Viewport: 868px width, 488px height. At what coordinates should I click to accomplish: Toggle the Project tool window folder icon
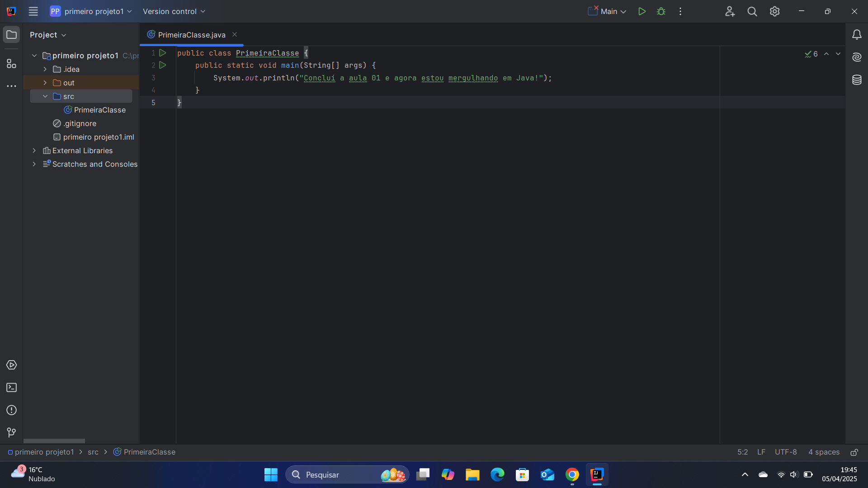(x=11, y=35)
